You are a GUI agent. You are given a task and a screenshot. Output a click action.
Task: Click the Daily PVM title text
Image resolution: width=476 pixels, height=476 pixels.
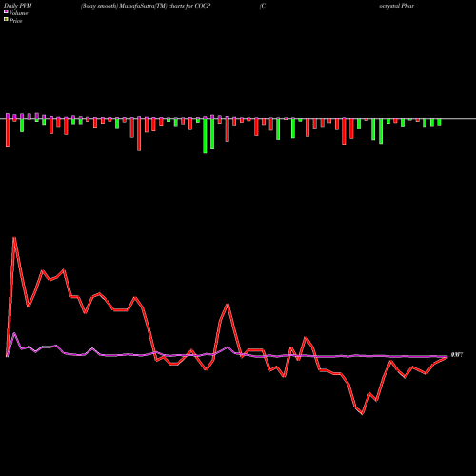pos(18,6)
